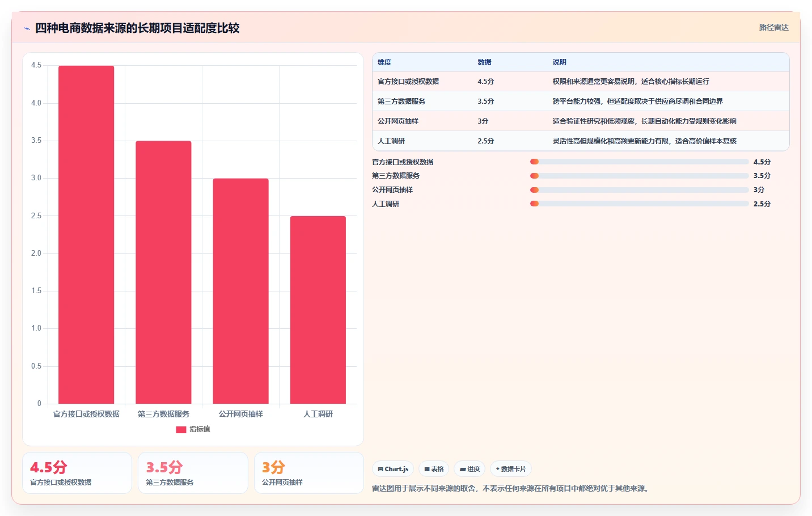Click the 人工调研 x-axis label
The height and width of the screenshot is (516, 812).
[x=318, y=415]
